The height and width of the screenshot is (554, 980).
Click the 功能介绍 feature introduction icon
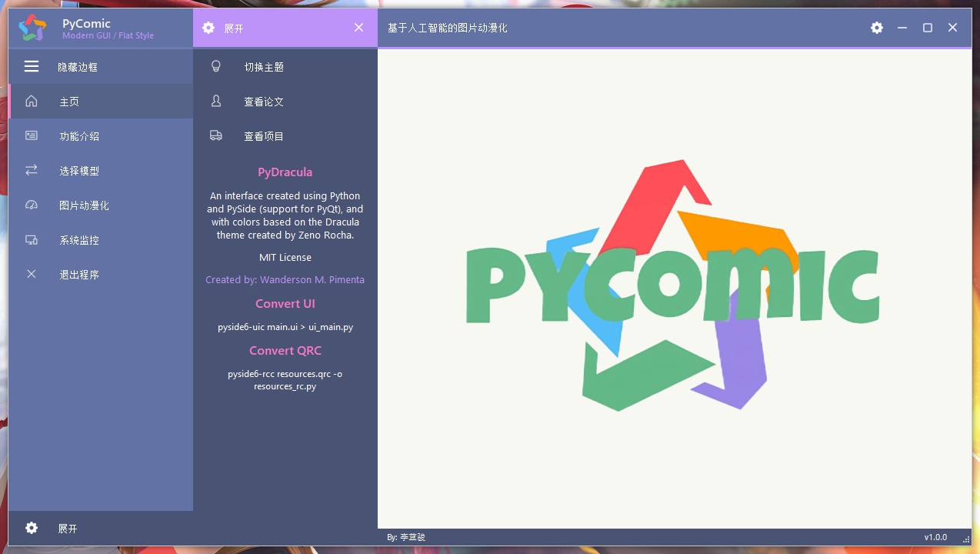coord(31,135)
